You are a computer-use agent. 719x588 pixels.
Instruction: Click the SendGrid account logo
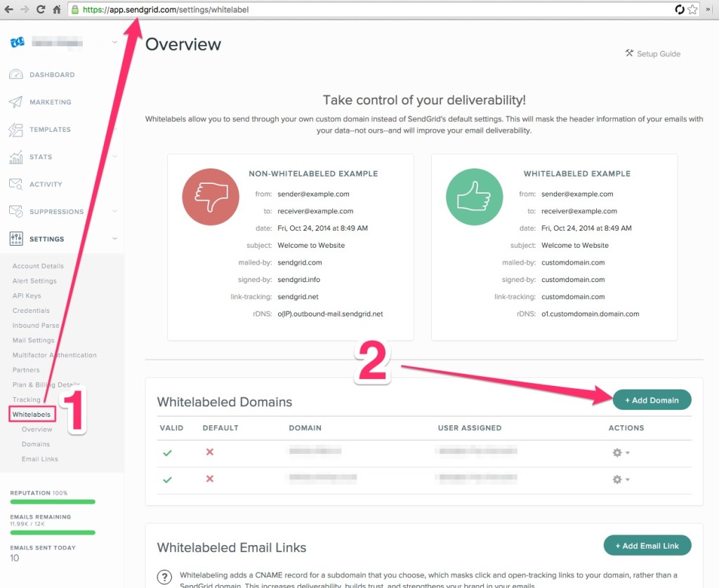point(18,43)
